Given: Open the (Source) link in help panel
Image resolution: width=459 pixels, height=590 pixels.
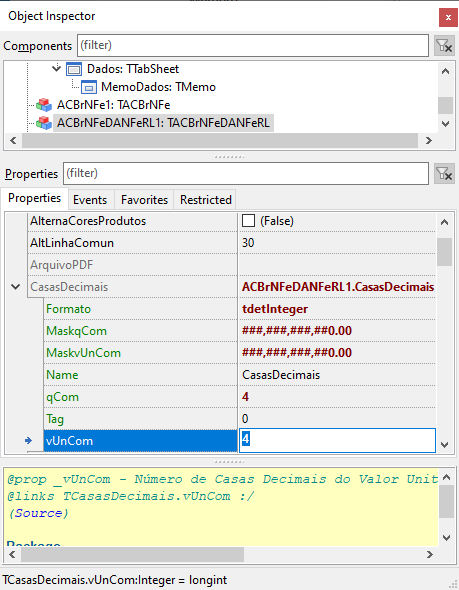Looking at the screenshot, I should [x=38, y=513].
